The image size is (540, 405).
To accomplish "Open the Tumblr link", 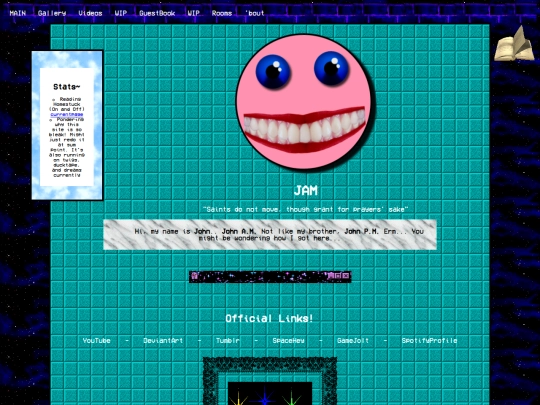I will coord(228,341).
